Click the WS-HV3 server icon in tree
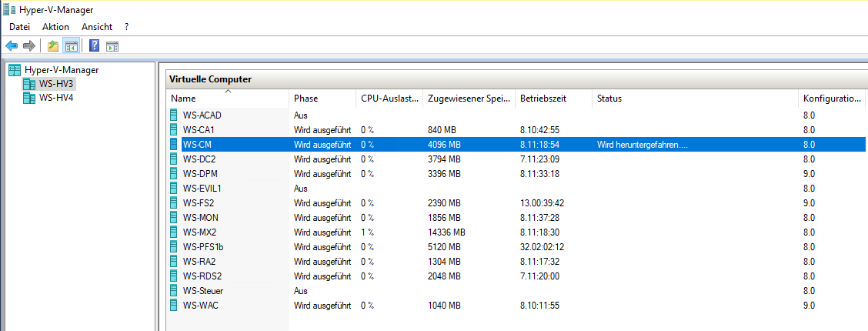This screenshot has width=868, height=331. pos(28,84)
